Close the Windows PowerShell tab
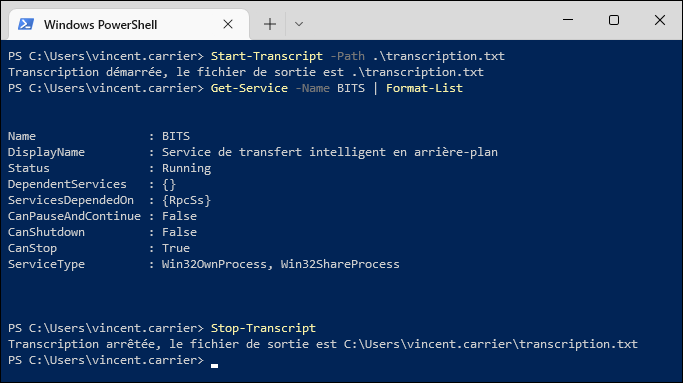Screen dimensions: 683x383 tap(228, 24)
